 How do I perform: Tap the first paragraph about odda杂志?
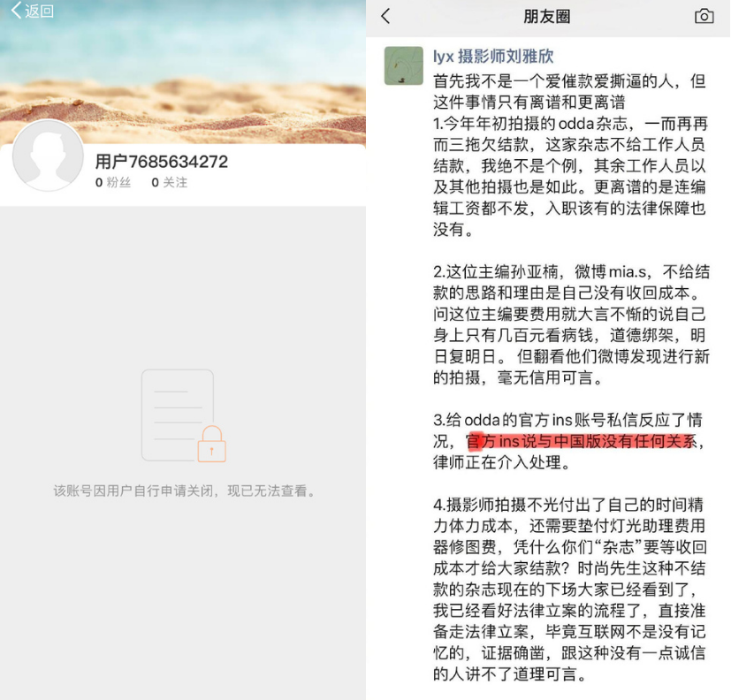pyautogui.click(x=570, y=176)
